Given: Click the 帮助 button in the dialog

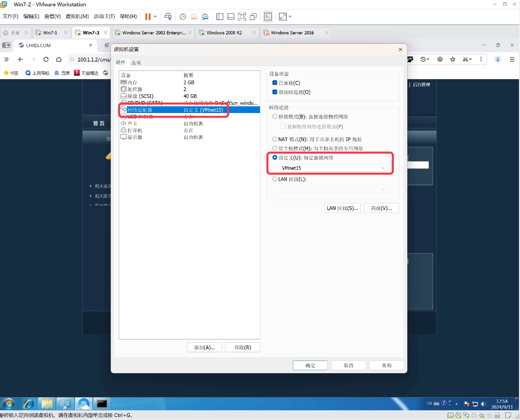Looking at the screenshot, I should pyautogui.click(x=386, y=365).
